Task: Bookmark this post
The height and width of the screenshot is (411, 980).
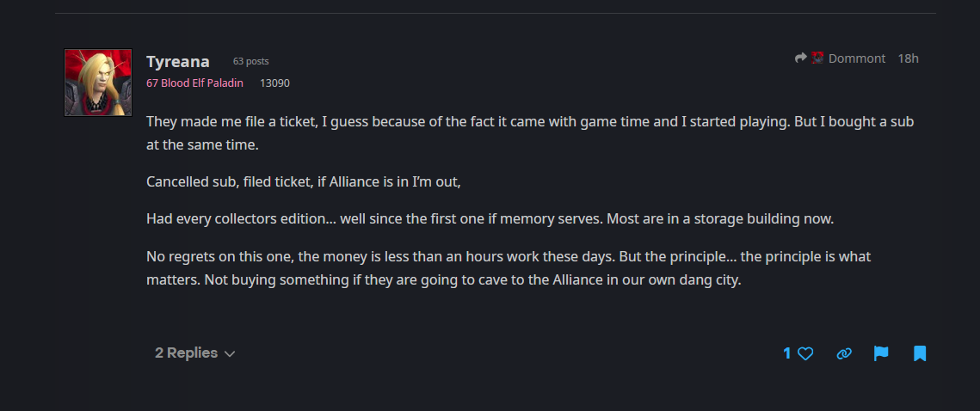Action: [920, 353]
